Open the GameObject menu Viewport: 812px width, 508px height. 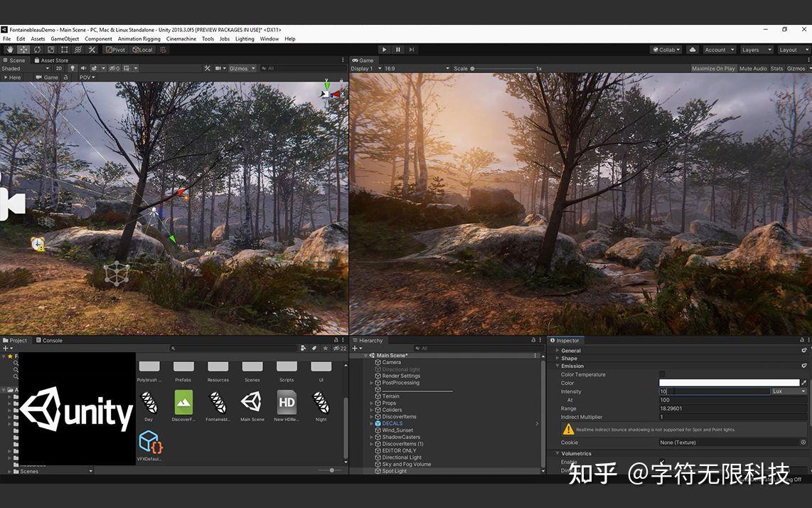coord(65,39)
